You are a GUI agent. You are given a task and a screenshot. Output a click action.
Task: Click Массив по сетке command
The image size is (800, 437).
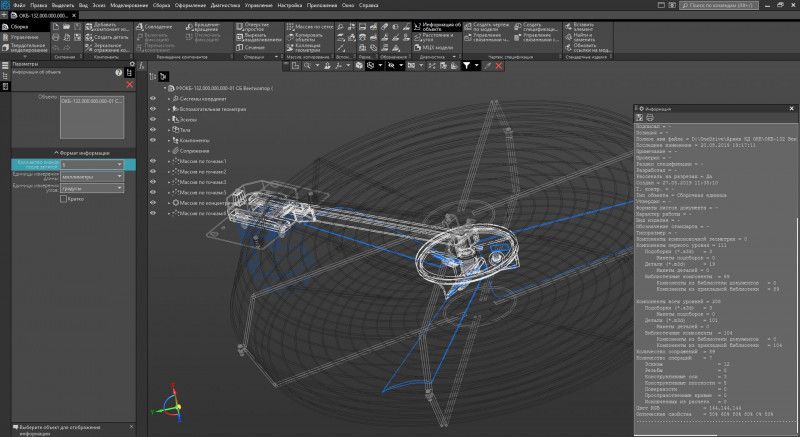point(310,27)
